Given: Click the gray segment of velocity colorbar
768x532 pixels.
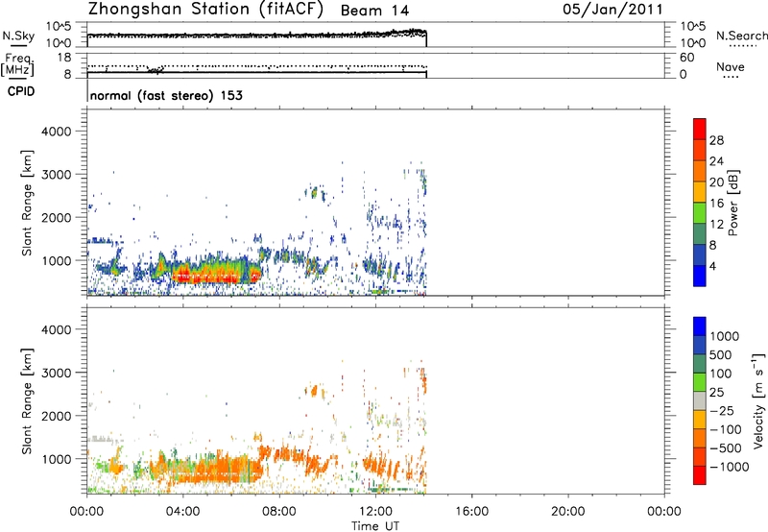Looking at the screenshot, I should point(700,400).
